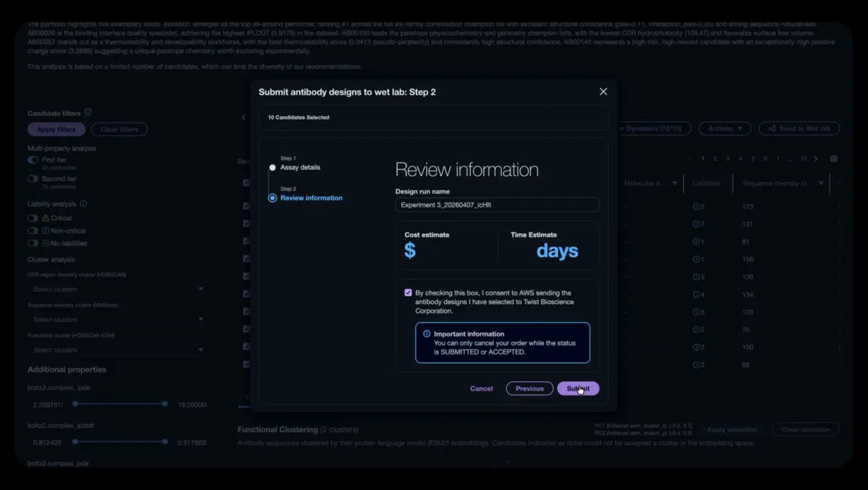Uncheck the AWS consent checkbox

pos(408,293)
